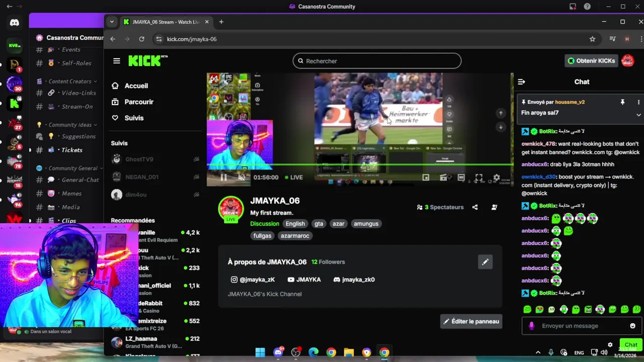Screen dimensions: 644x362
Task: Unmute the stream volume speaker icon
Action: pos(242,177)
